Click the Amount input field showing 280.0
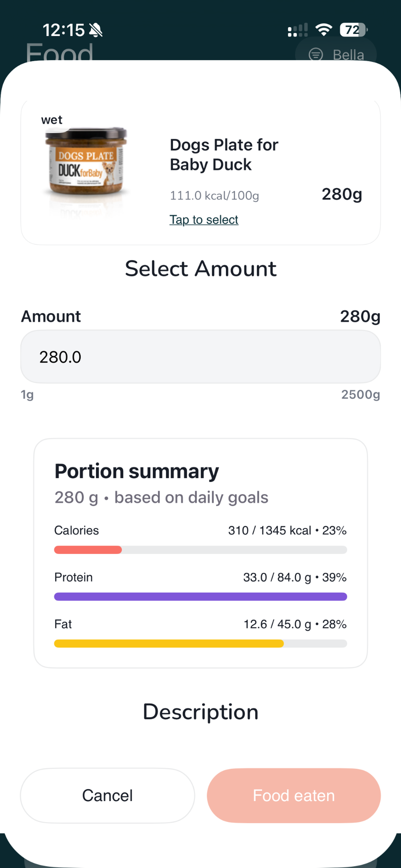 pyautogui.click(x=201, y=357)
